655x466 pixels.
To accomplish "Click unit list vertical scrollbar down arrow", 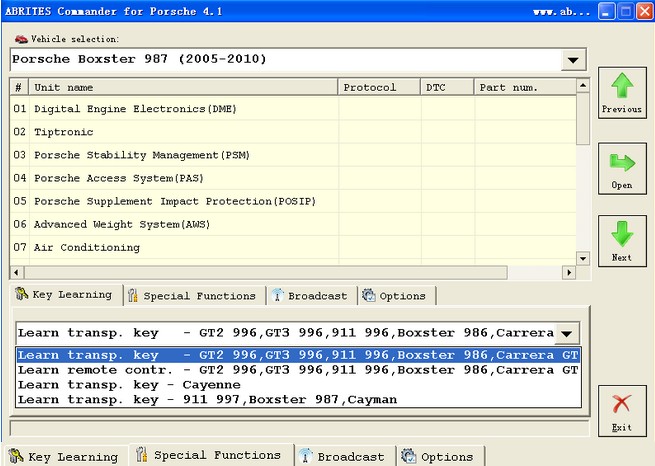I will [x=583, y=258].
